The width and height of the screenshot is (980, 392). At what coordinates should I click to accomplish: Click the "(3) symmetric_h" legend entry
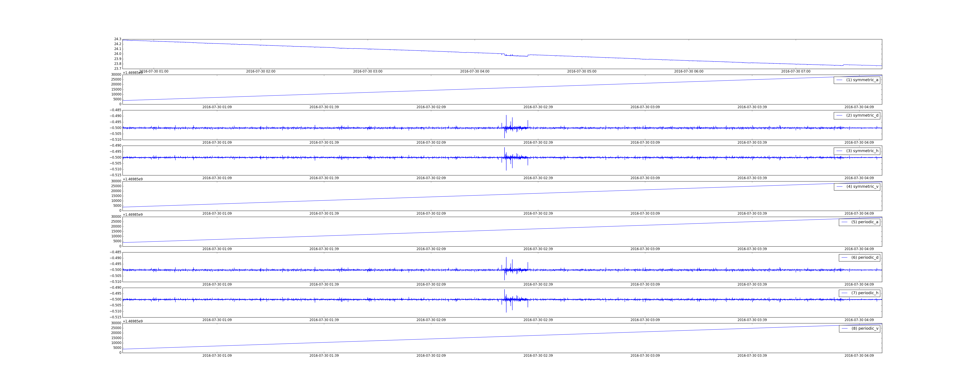pos(857,151)
